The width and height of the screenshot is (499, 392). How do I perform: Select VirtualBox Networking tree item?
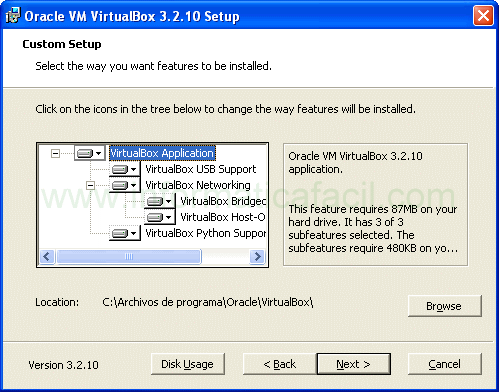(x=198, y=185)
